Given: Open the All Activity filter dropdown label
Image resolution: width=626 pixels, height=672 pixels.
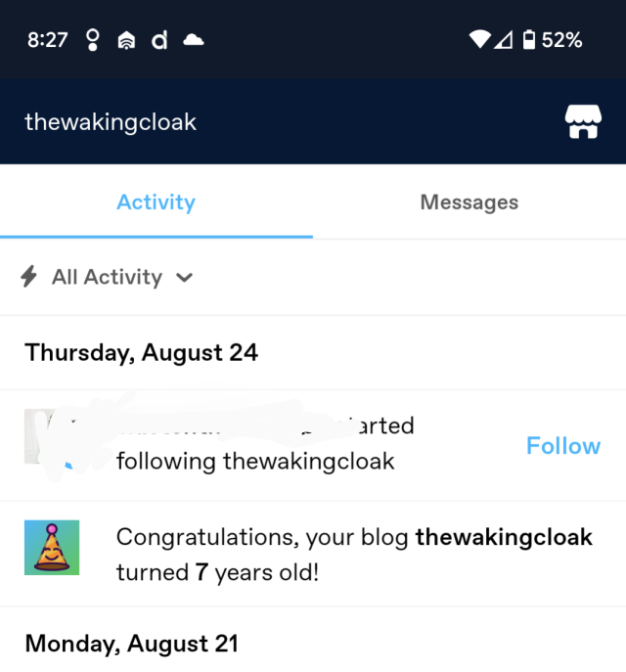Looking at the screenshot, I should [x=108, y=277].
